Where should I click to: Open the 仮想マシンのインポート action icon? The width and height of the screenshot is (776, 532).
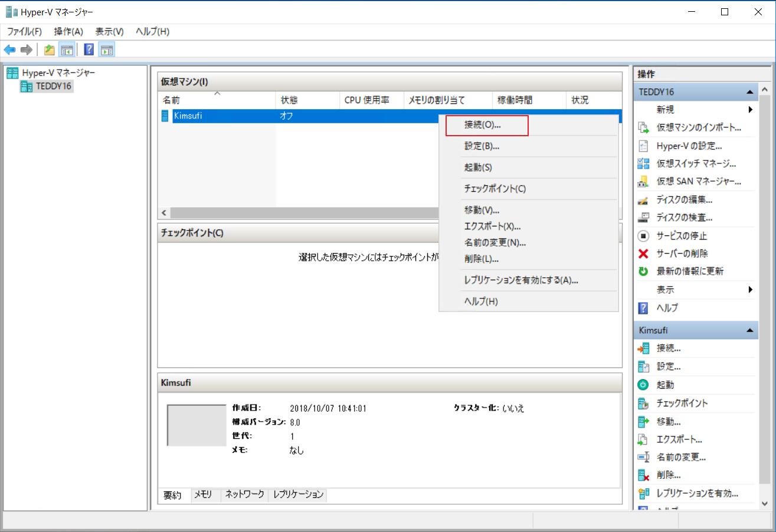(x=643, y=127)
